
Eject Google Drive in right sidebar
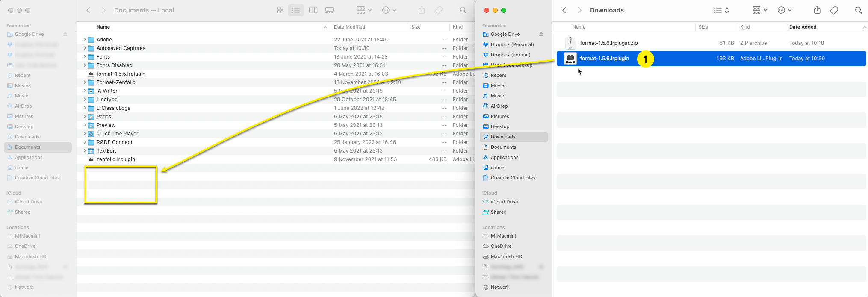click(541, 34)
